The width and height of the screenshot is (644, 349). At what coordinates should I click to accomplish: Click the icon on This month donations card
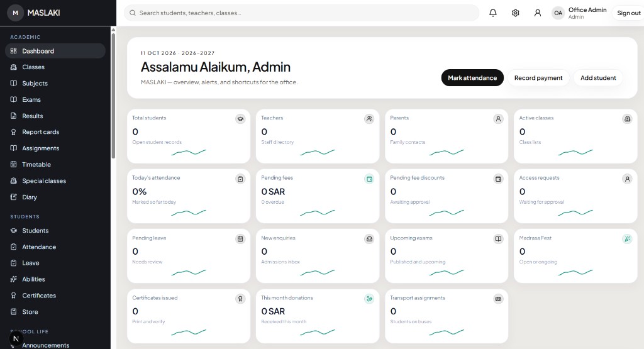[x=369, y=299]
